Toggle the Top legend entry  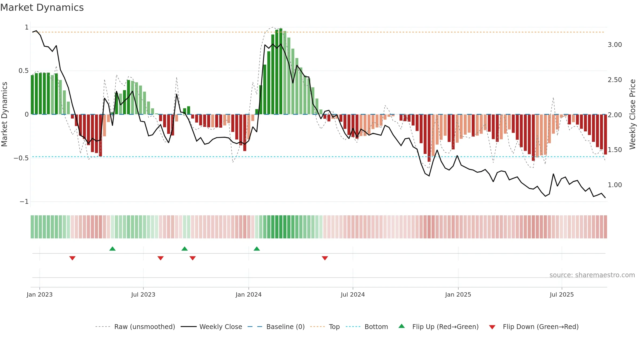[325, 327]
